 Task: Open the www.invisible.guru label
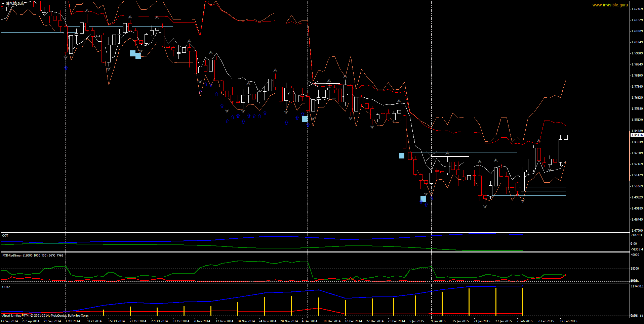click(610, 5)
